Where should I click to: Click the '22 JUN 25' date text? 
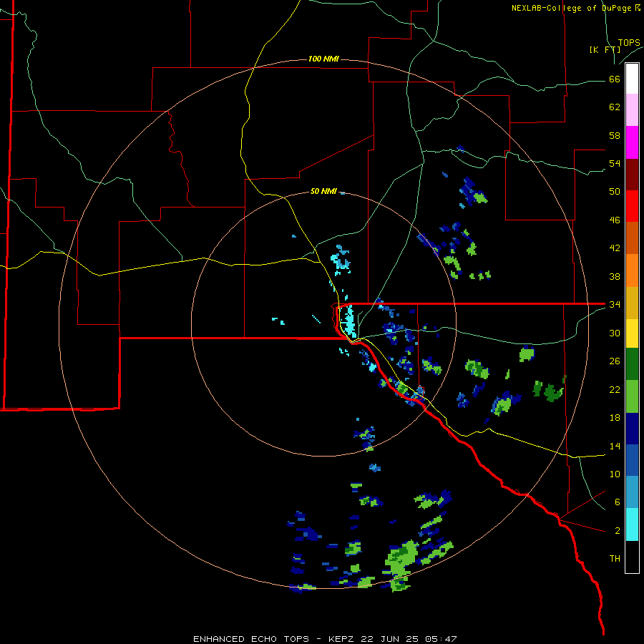(389, 639)
